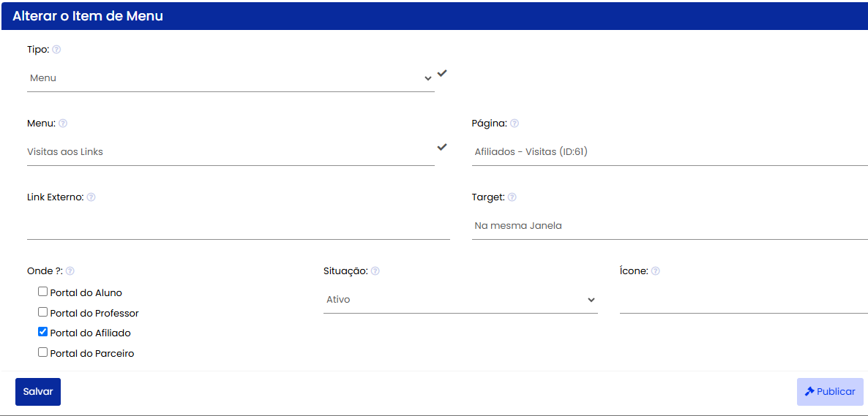Screen dimensions: 868x416
Task: Click the checkmark icon beside Menu field
Action: tap(442, 147)
